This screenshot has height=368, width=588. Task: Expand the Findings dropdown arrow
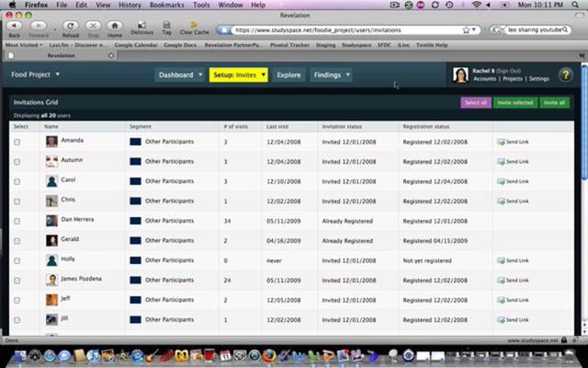point(347,75)
